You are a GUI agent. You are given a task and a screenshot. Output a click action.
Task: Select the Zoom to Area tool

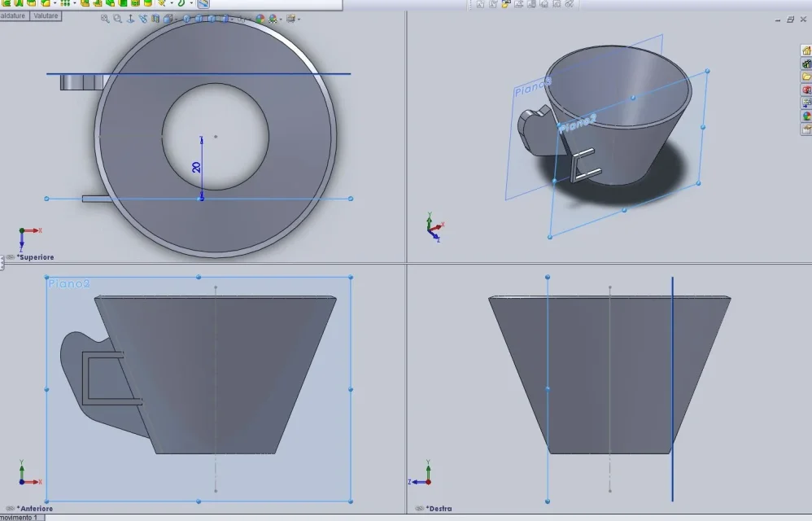117,19
